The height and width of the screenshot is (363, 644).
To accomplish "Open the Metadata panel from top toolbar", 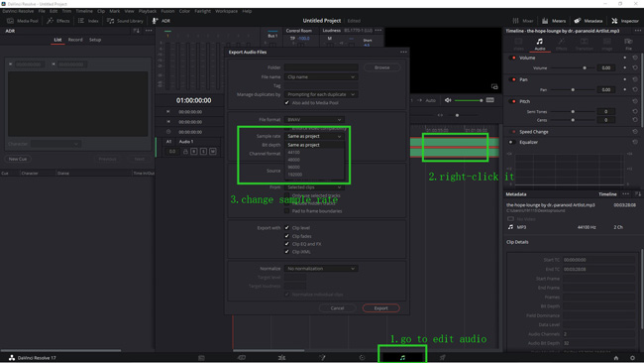I will [589, 21].
